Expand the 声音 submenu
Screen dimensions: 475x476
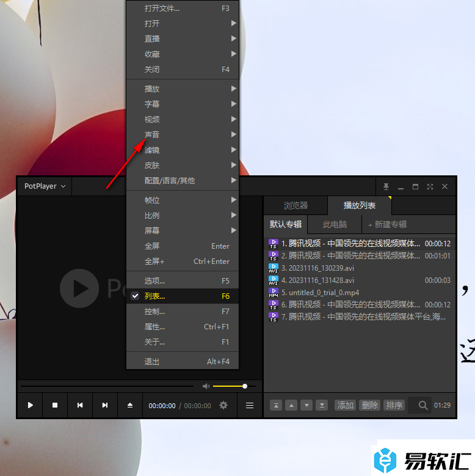click(x=183, y=134)
